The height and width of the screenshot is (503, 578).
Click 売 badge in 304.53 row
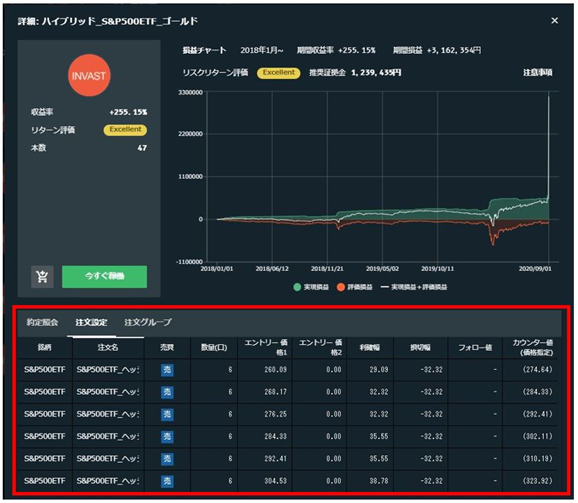[167, 481]
